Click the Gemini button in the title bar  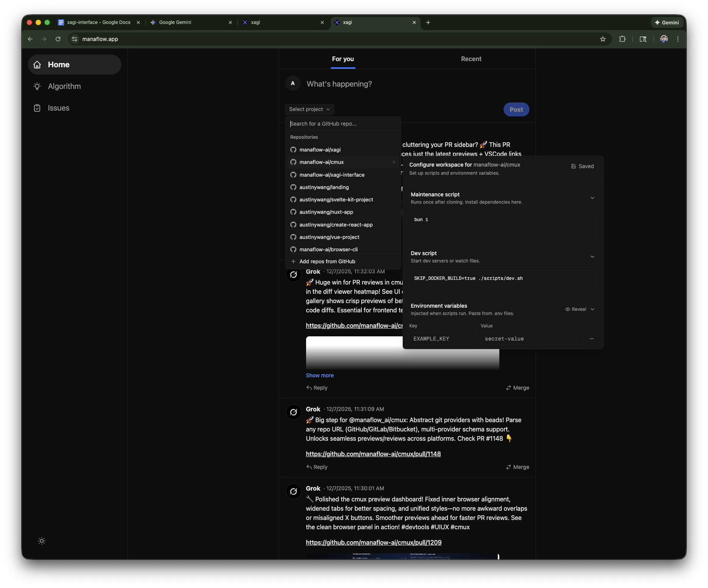point(667,22)
